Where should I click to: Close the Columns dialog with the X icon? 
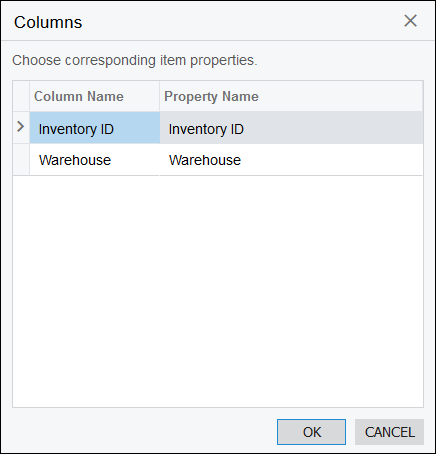point(410,21)
